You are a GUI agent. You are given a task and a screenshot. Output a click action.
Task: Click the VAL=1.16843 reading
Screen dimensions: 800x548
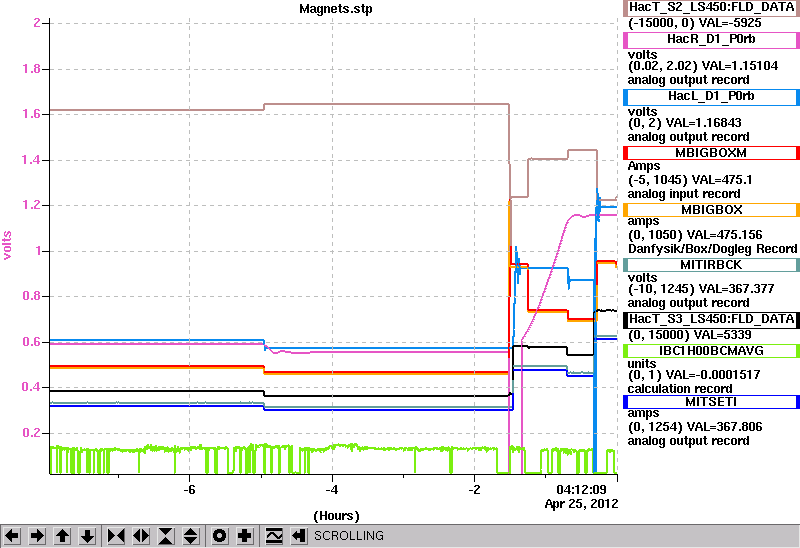coord(704,123)
